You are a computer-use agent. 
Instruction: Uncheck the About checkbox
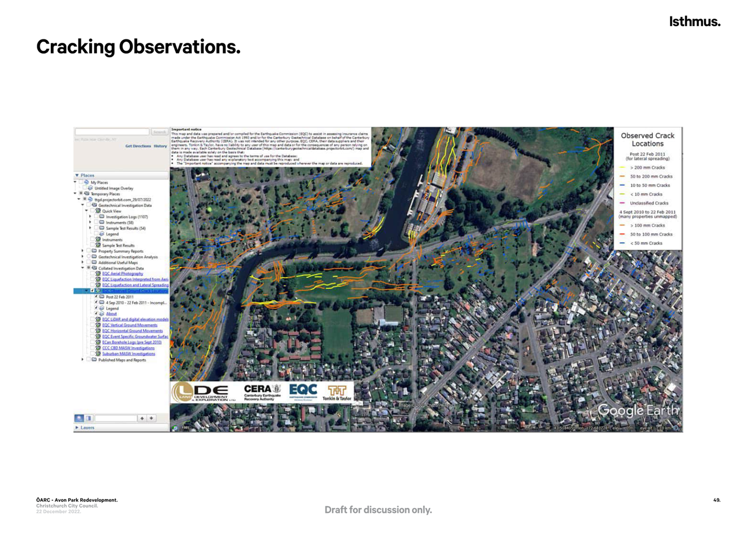tap(96, 313)
